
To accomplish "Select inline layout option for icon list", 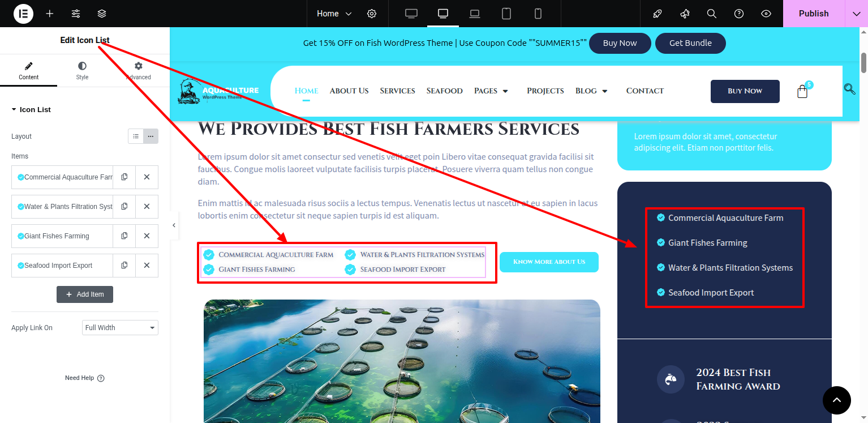I will pyautogui.click(x=151, y=136).
